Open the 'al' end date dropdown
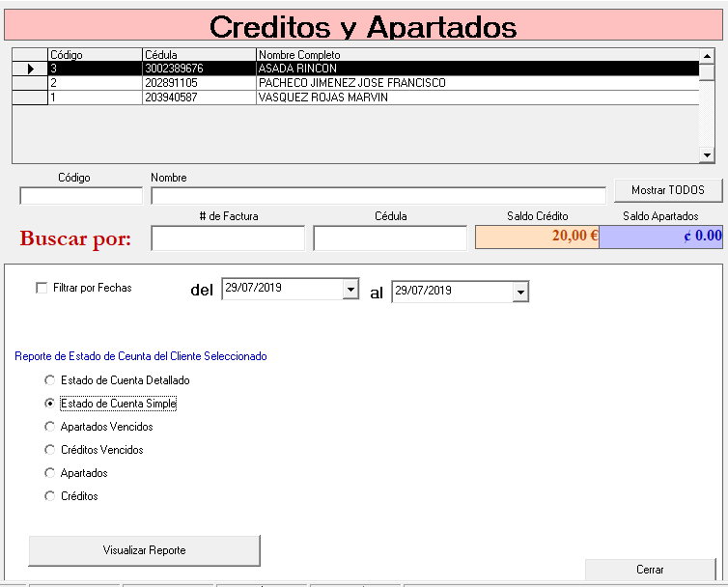The image size is (728, 587). tap(519, 292)
